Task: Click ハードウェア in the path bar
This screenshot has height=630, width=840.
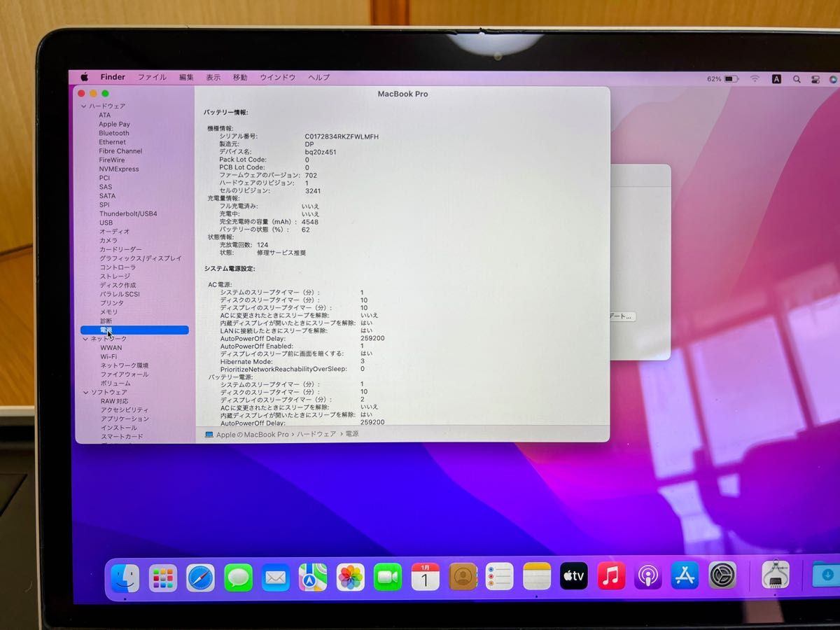Action: point(317,435)
